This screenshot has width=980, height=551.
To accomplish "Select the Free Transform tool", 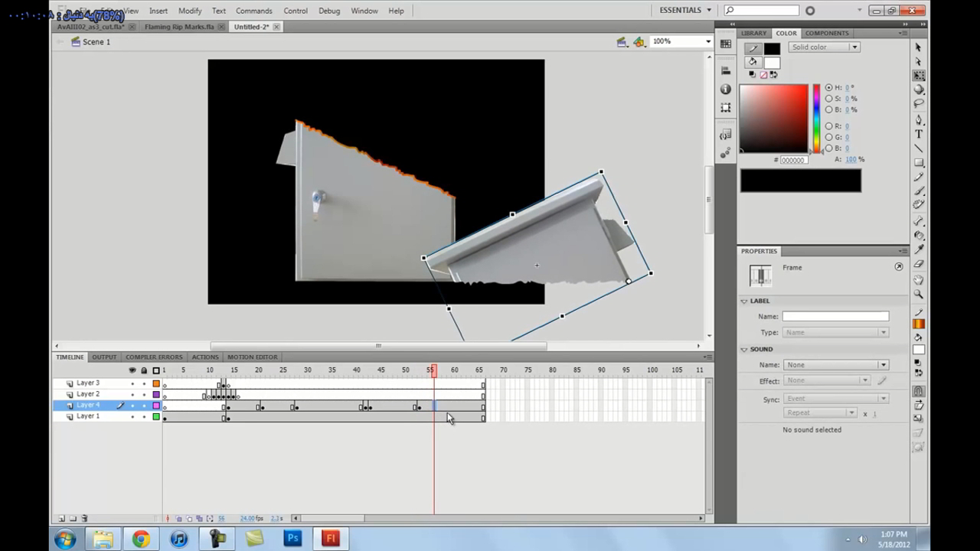I will (x=919, y=76).
